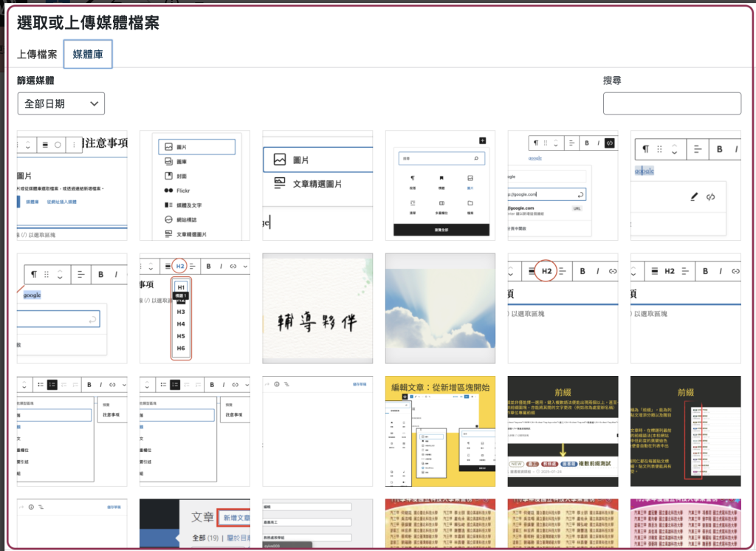Focus the 搜尋 media search field

pyautogui.click(x=672, y=103)
